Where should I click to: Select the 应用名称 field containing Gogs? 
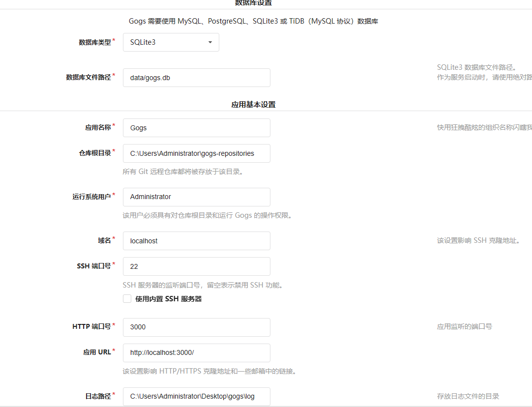pos(196,128)
